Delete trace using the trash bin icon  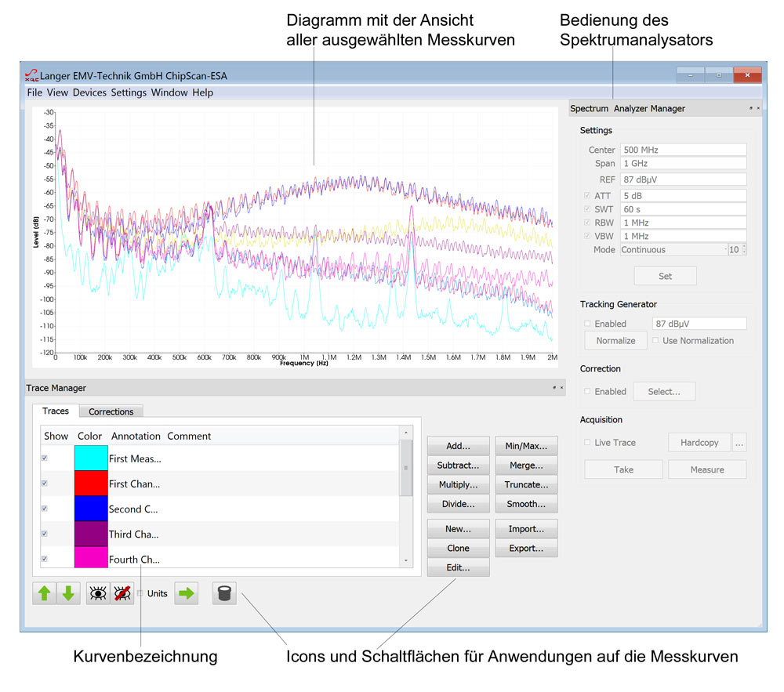point(223,593)
